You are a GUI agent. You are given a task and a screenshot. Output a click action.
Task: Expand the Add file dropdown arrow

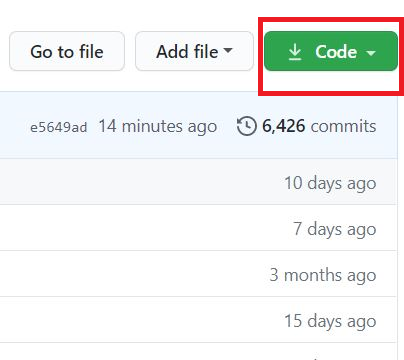[228, 50]
